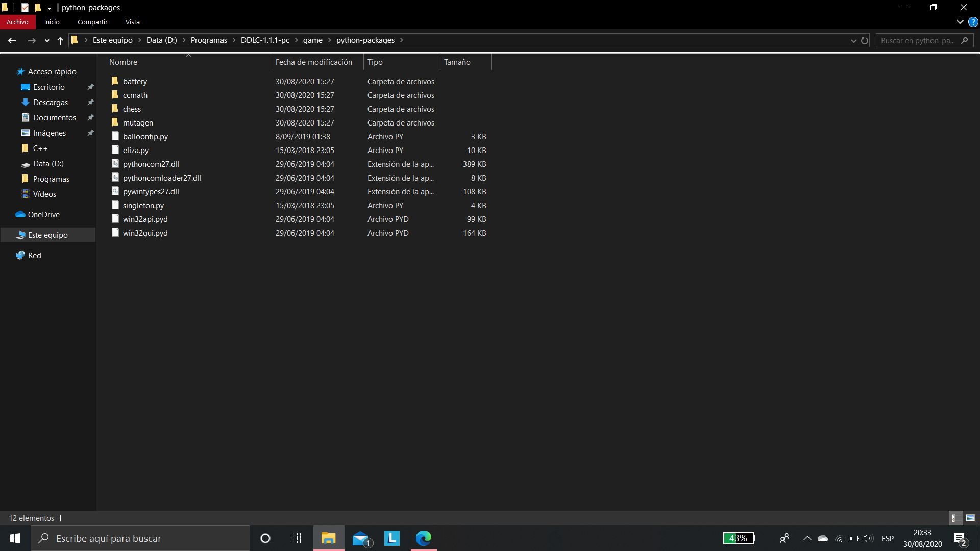Click the search box in python-packages
Screen dimensions: 980x551
pos(919,41)
